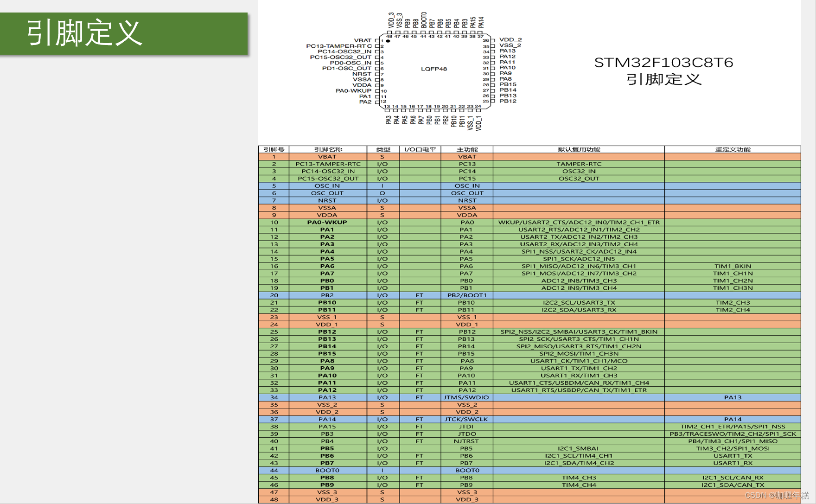Select the '主功能' column header
Screen dimensions: 816x504
(467, 149)
